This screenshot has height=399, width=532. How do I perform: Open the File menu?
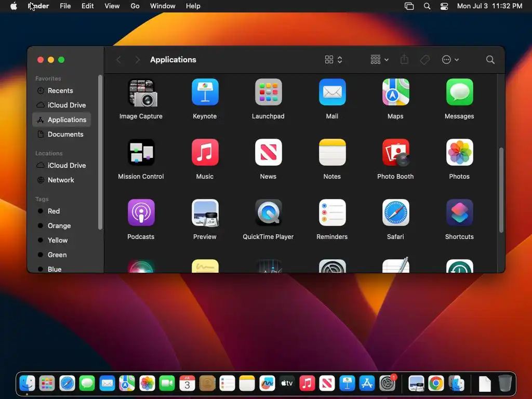click(65, 6)
